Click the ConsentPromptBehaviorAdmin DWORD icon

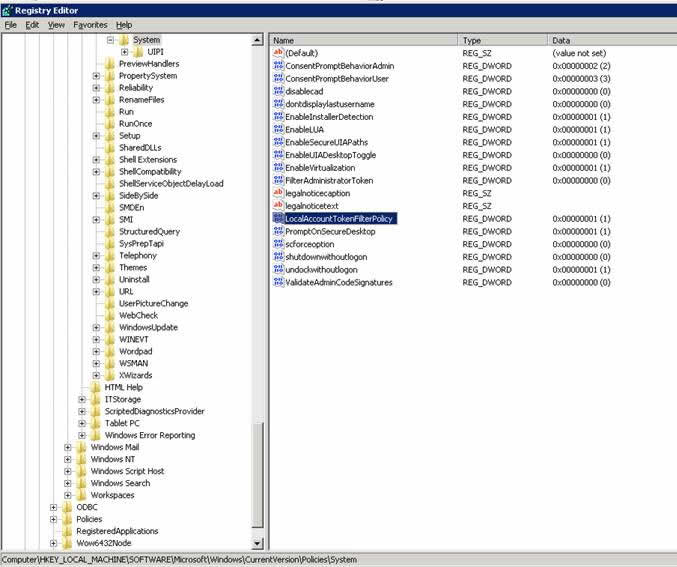(x=278, y=66)
